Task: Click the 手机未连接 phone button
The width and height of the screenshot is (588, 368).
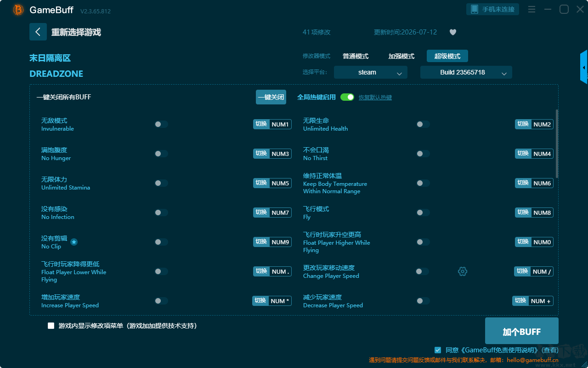Action: point(493,9)
